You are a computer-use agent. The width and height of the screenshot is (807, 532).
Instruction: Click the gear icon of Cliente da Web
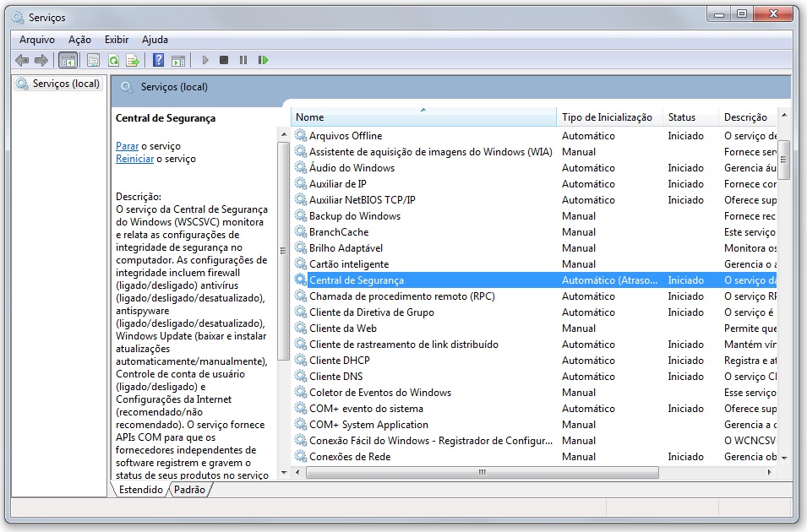pos(301,328)
